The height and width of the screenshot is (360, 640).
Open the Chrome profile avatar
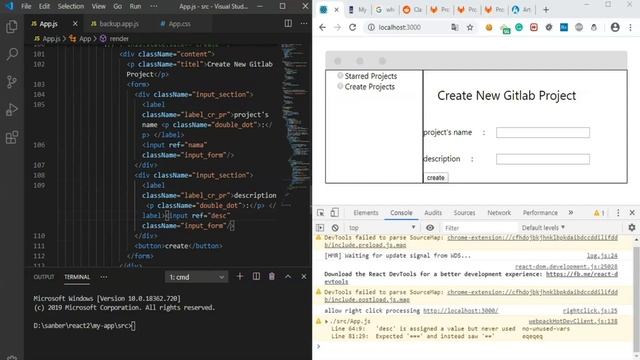click(615, 27)
